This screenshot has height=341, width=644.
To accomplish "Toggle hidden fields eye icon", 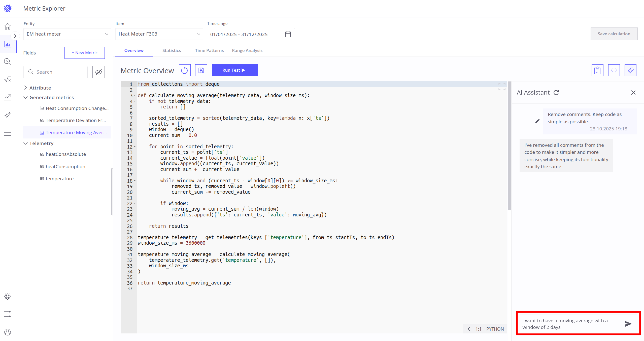I will (x=98, y=72).
